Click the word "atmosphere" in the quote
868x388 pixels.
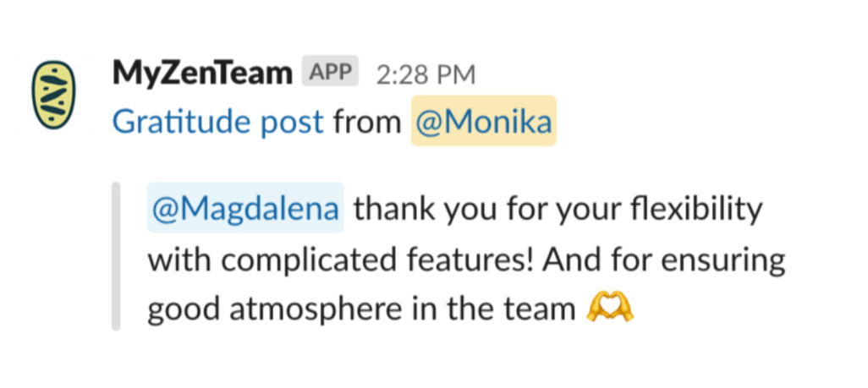[316, 310]
